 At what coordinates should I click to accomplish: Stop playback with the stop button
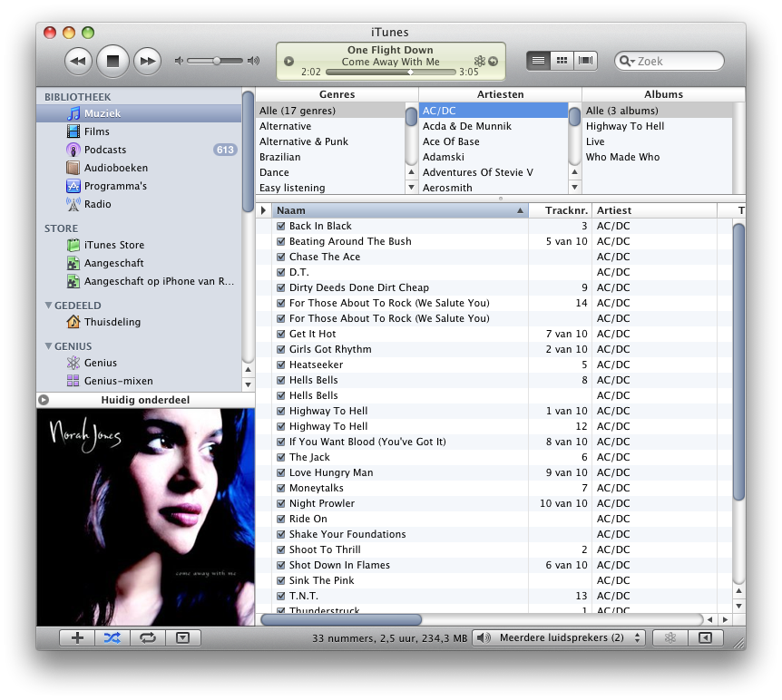click(113, 61)
